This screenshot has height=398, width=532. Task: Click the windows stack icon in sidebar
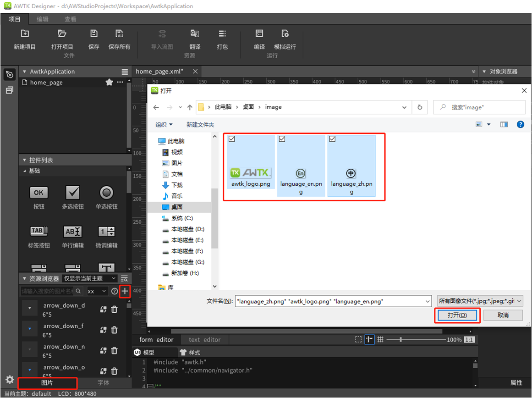pos(10,90)
